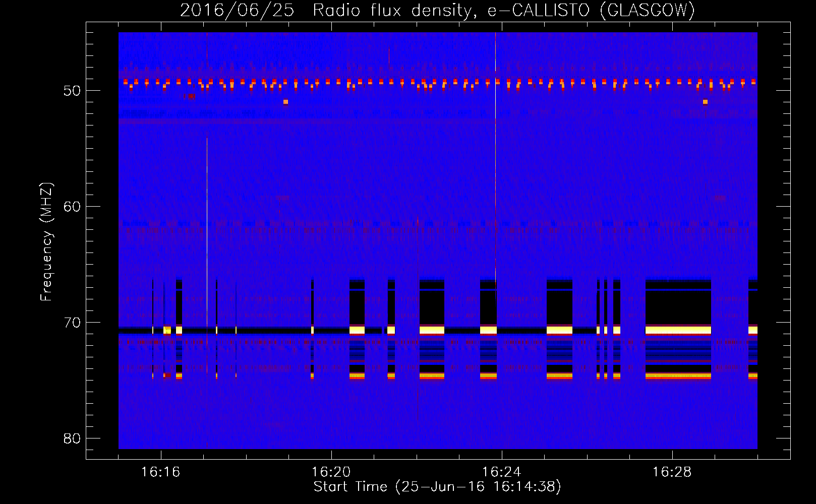This screenshot has width=816, height=504.
Task: Select the 80 frequency tick label
Action: pos(72,439)
